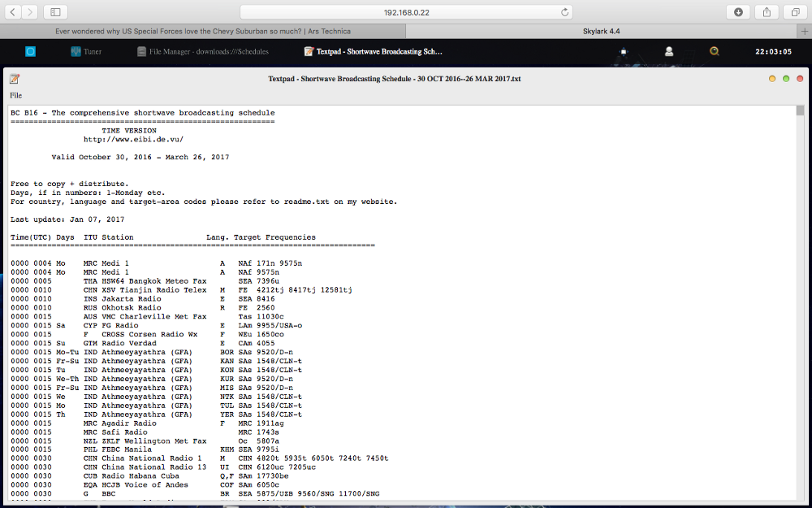Click the 192.168.0.22 address field
This screenshot has width=812, height=508.
click(406, 12)
